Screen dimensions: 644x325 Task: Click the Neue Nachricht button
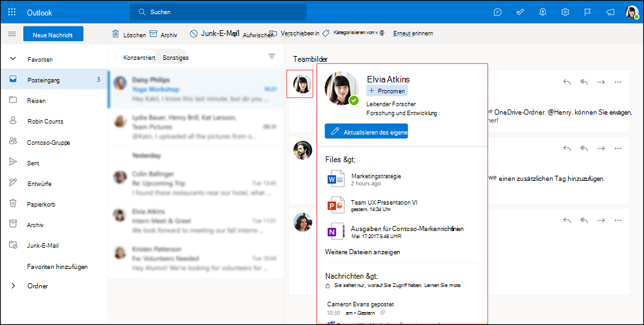point(53,34)
